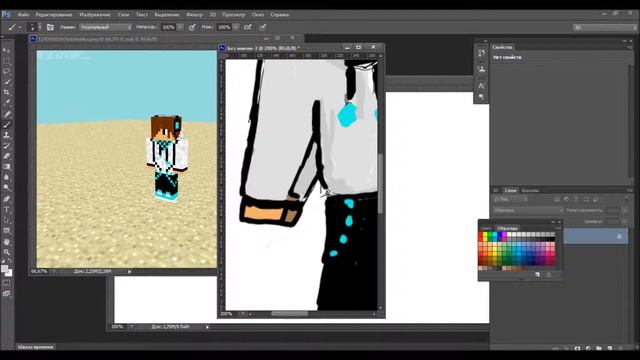This screenshot has width=640, height=360.
Task: Select the Brush tool in the toolbox
Action: 7,124
